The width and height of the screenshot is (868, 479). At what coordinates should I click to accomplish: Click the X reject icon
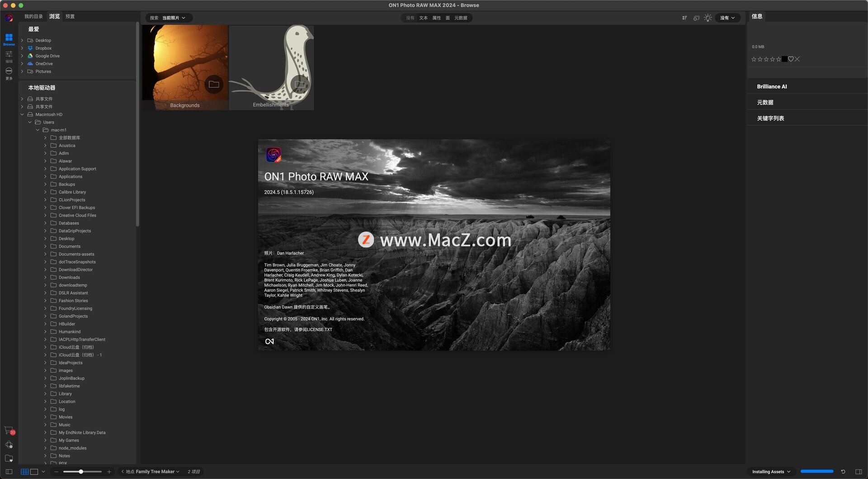pyautogui.click(x=797, y=59)
